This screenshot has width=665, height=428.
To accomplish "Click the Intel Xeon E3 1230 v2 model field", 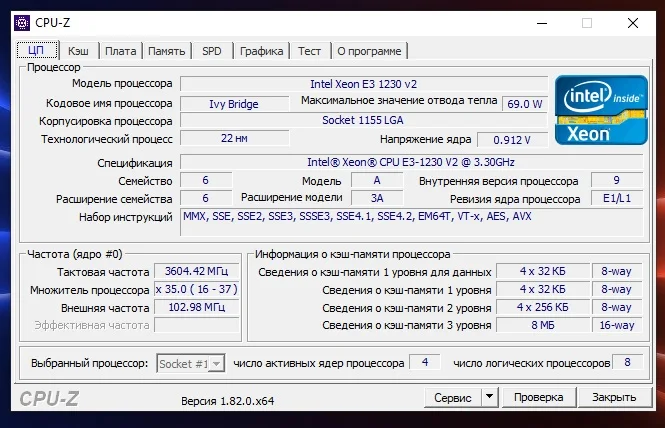I will (x=364, y=84).
